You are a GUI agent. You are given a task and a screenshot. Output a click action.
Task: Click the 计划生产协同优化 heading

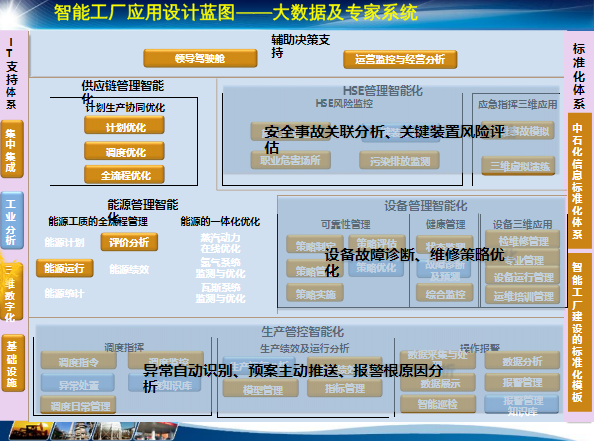[x=125, y=108]
